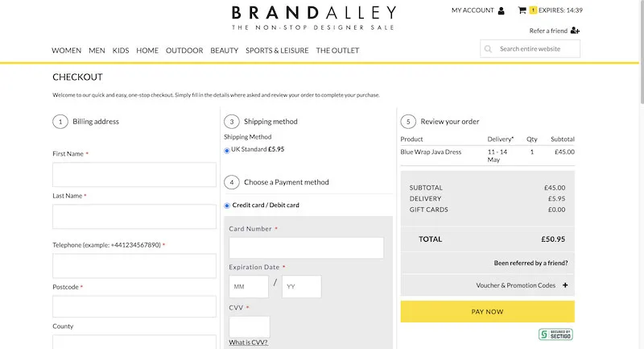Screen dimensions: 644x349
Task: Focus the Card Number field
Action: 307,248
